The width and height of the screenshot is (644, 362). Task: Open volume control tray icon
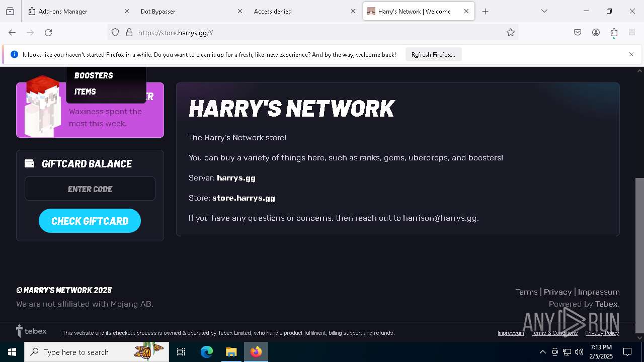click(x=579, y=352)
